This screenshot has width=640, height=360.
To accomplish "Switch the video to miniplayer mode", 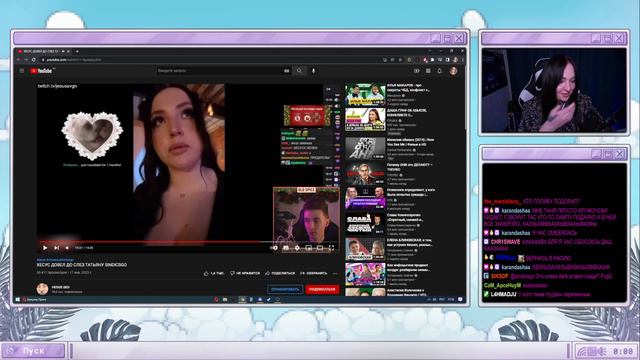I will (x=309, y=248).
